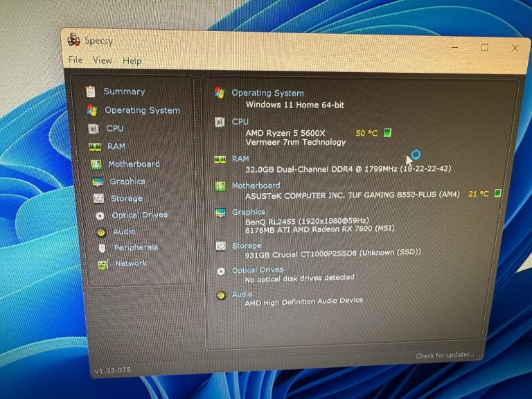Open the Help menu
532x399 pixels.
click(x=132, y=61)
